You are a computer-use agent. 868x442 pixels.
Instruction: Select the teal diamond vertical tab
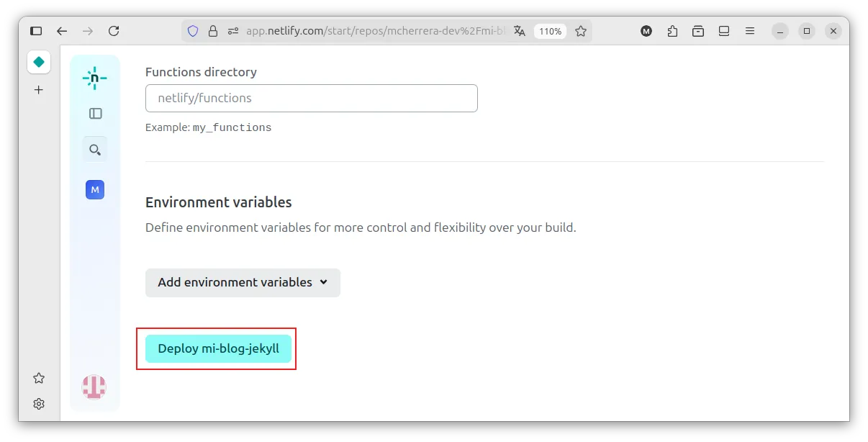(x=39, y=62)
